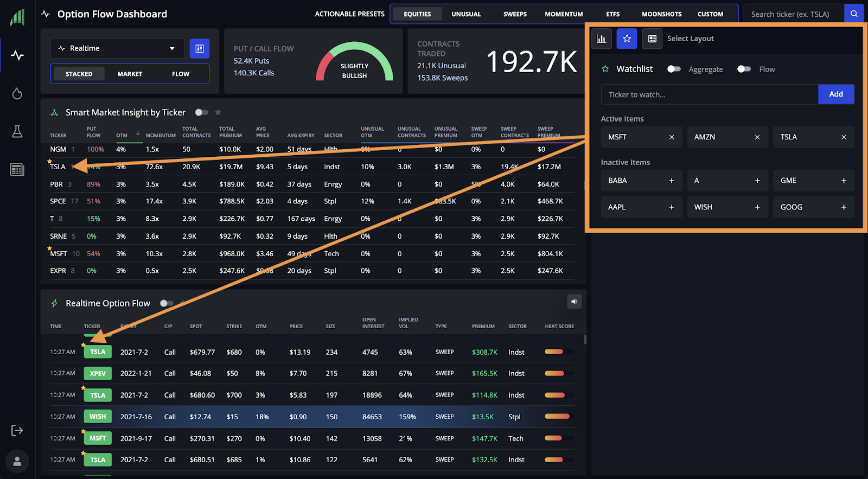The image size is (868, 479).
Task: Add BABA to active watchlist via plus
Action: point(672,181)
